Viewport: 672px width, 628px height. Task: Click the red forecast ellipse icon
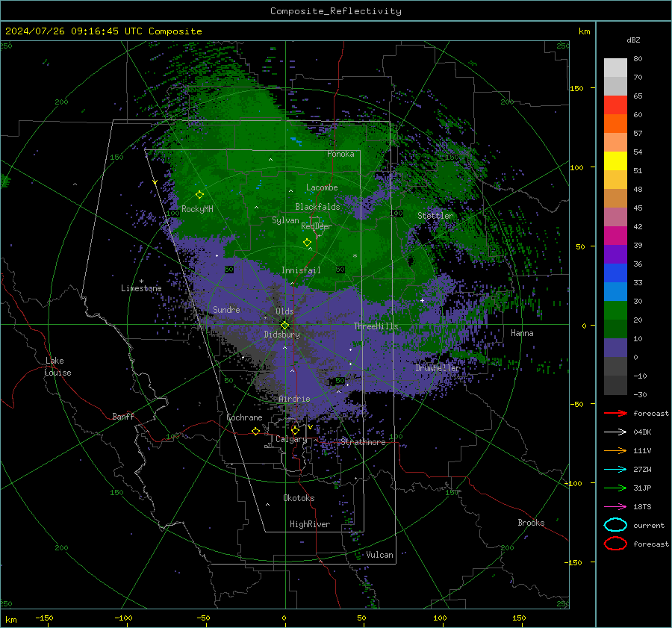615,544
